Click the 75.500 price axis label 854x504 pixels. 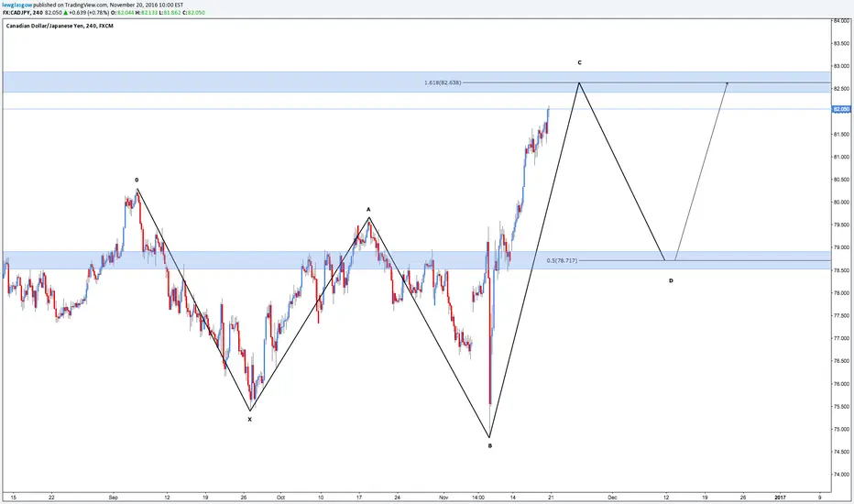tap(841, 407)
